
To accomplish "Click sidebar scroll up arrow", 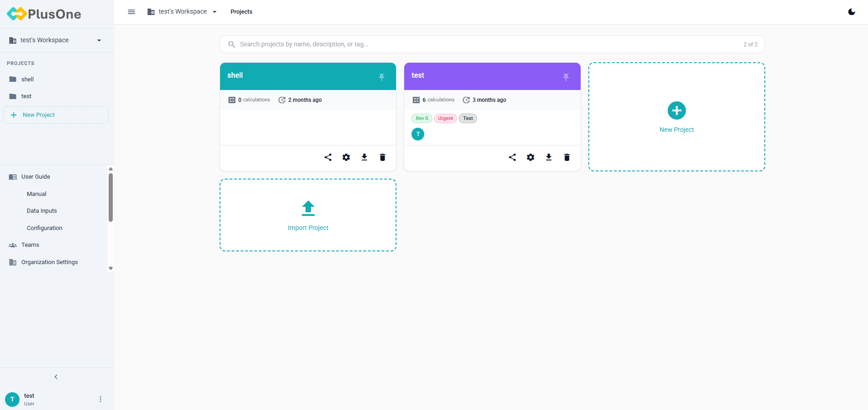I will pos(110,169).
